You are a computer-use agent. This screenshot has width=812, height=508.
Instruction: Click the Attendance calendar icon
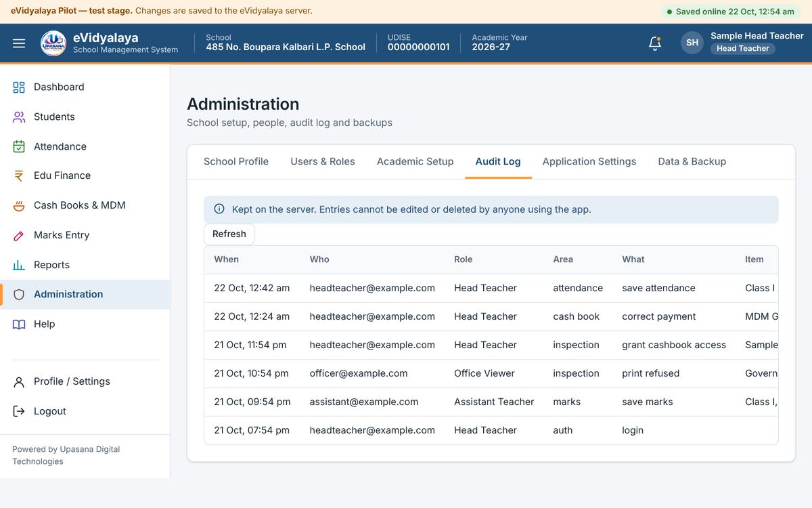point(19,146)
